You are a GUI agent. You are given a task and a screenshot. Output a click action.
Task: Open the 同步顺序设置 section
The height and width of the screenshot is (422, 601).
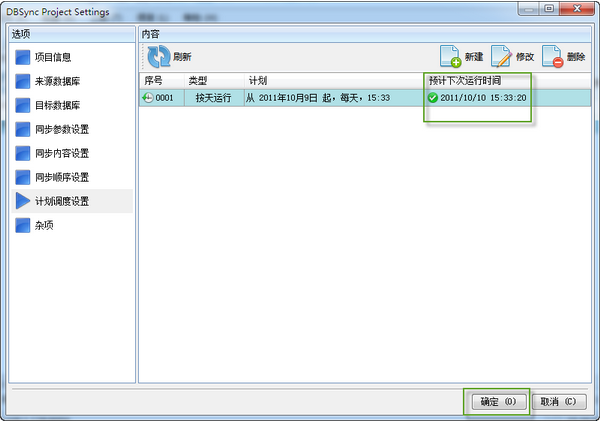[62, 177]
